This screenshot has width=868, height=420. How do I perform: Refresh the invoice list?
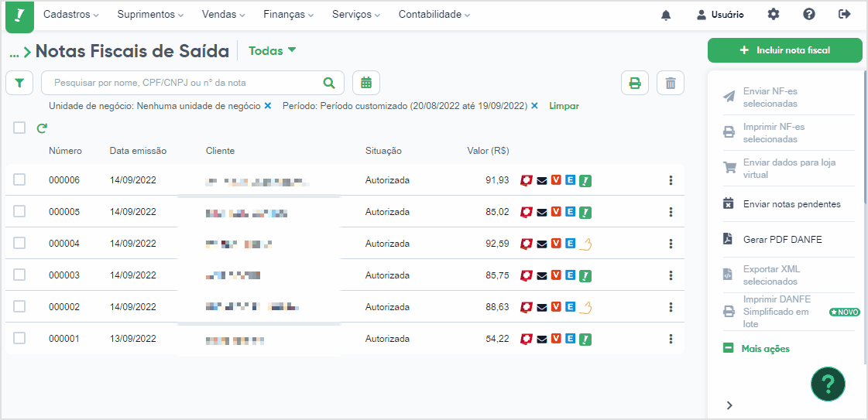42,128
